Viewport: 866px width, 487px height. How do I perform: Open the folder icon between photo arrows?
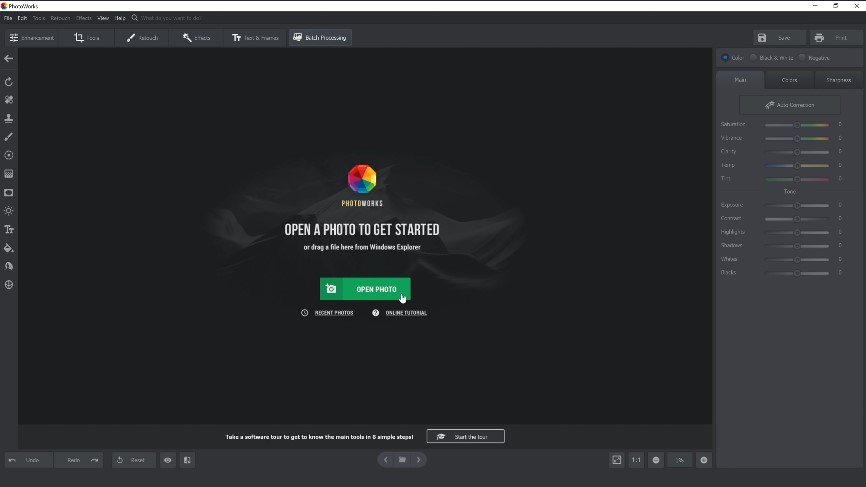click(402, 460)
